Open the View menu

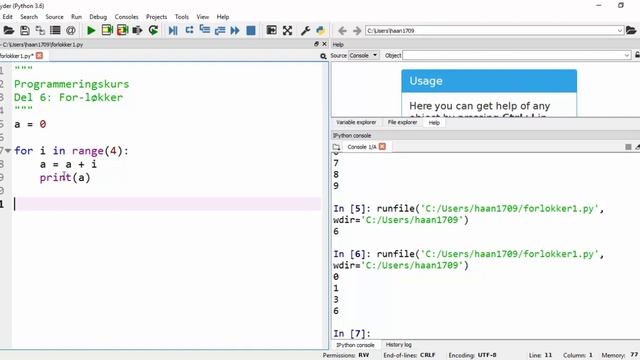[202, 17]
